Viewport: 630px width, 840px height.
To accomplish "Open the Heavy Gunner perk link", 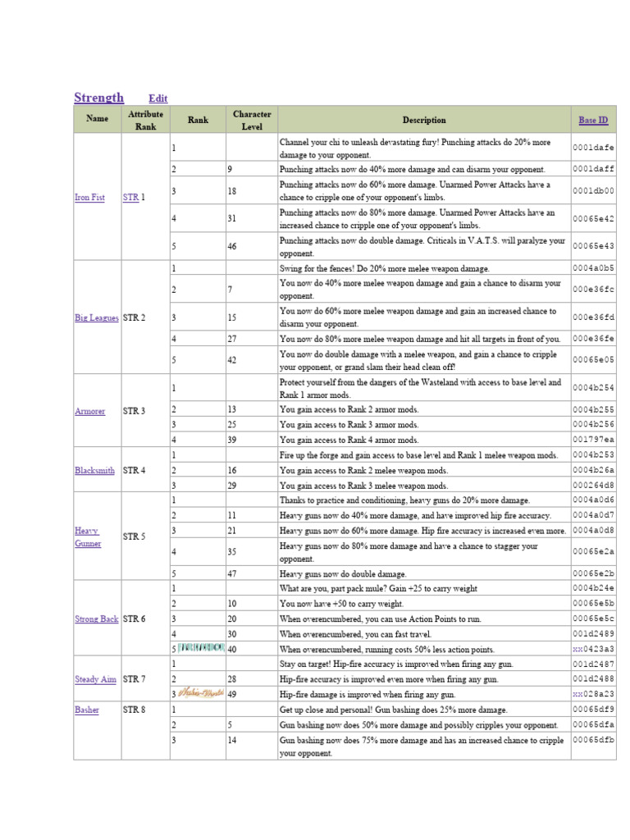I will click(88, 536).
